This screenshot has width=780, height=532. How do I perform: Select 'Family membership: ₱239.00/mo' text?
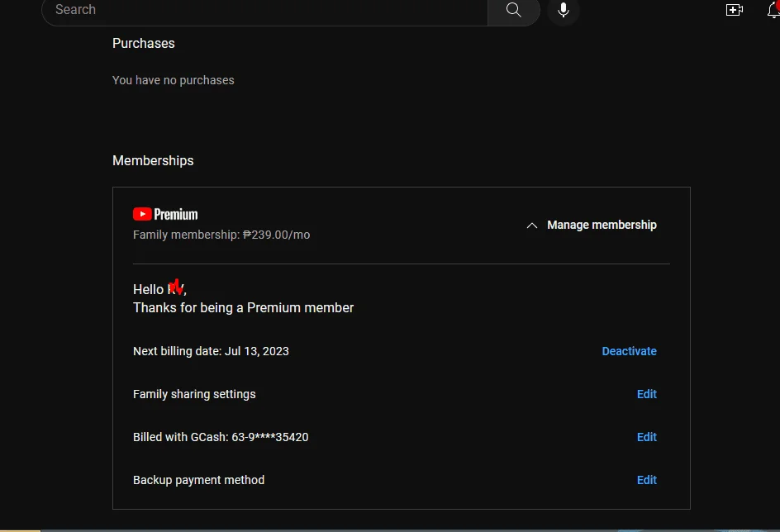pos(221,235)
